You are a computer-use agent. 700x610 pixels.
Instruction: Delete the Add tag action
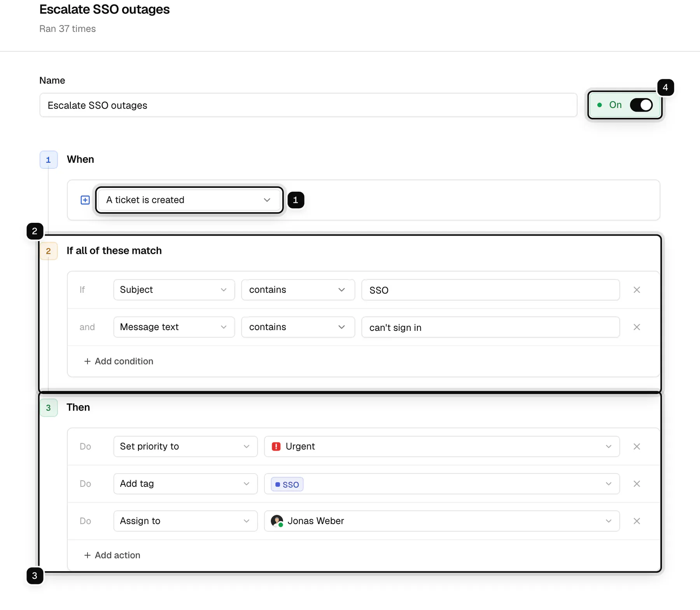coord(637,484)
